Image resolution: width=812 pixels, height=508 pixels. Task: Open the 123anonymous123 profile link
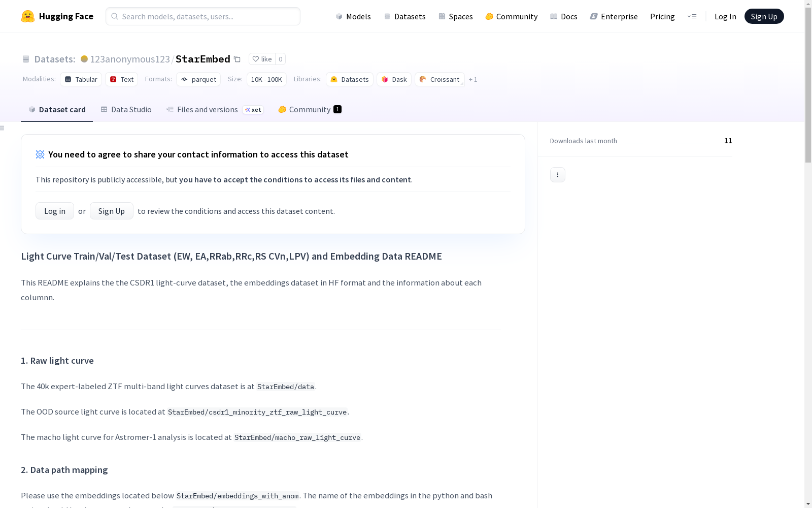[x=130, y=59]
